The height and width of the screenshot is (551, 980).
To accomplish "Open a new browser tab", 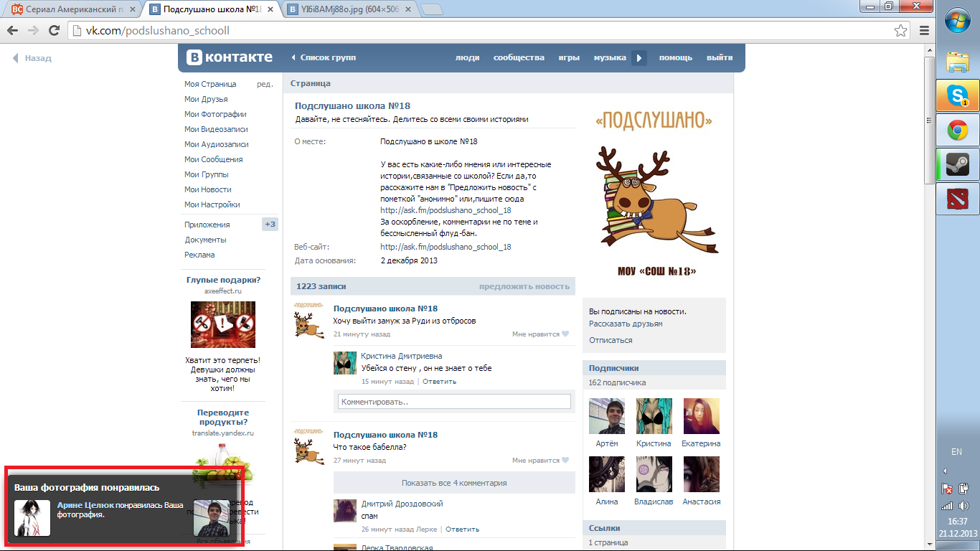I will [431, 9].
